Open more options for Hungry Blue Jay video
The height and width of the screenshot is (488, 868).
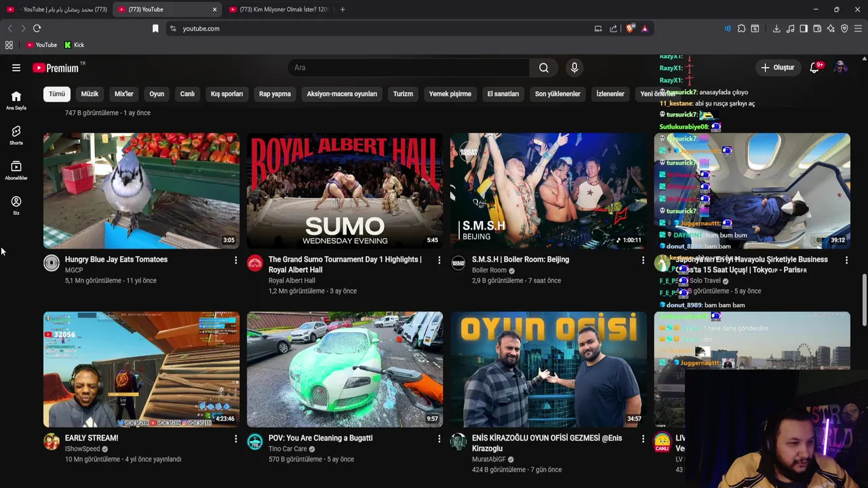tap(235, 260)
